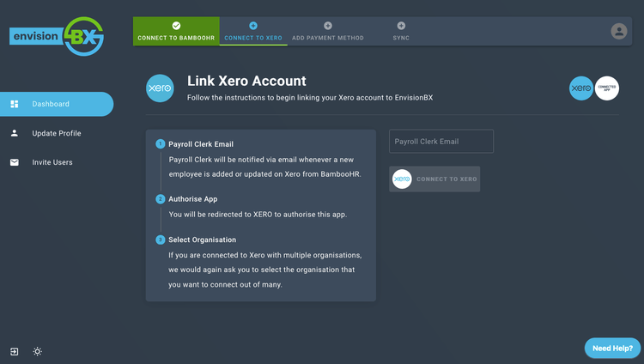Click step 2 Authorise App marker
This screenshot has height=364, width=644.
[160, 199]
